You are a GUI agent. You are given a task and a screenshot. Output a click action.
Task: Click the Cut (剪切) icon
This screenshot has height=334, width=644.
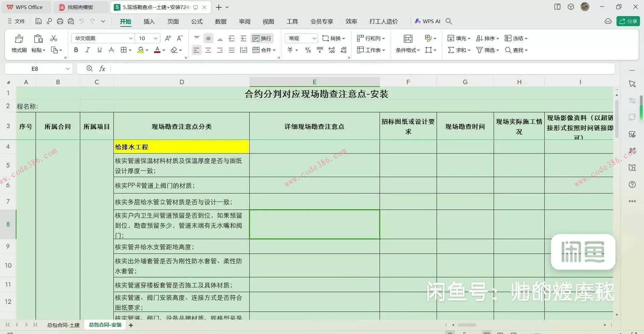click(54, 38)
